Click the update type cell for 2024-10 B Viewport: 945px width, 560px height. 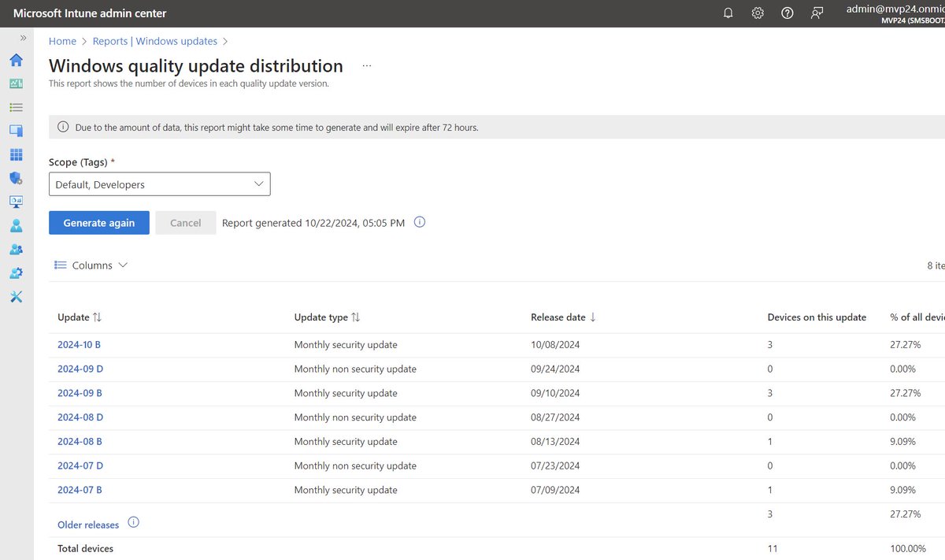[346, 345]
